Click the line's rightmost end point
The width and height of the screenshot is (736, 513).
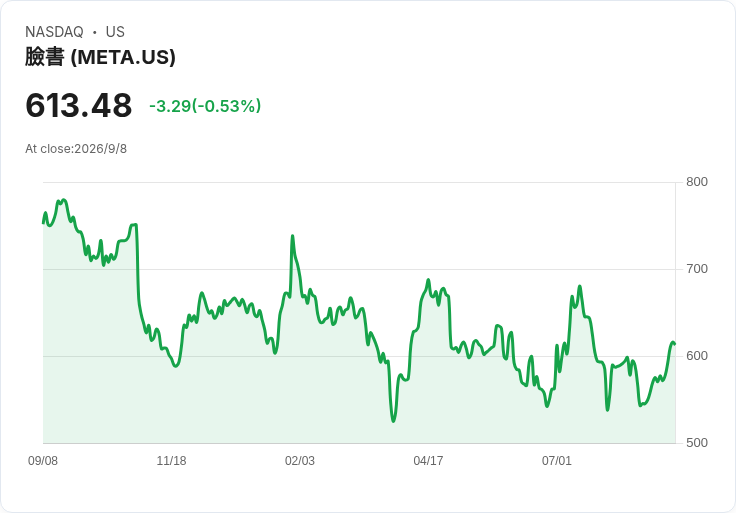tap(675, 344)
